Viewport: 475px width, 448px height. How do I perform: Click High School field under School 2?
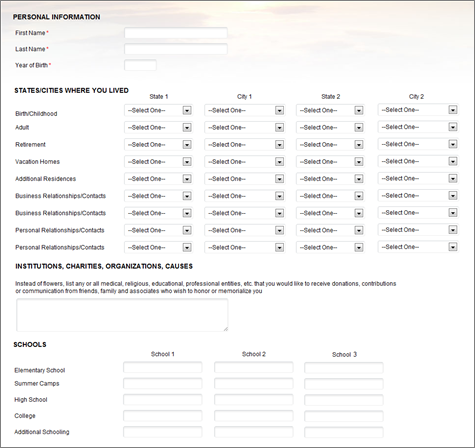254,399
